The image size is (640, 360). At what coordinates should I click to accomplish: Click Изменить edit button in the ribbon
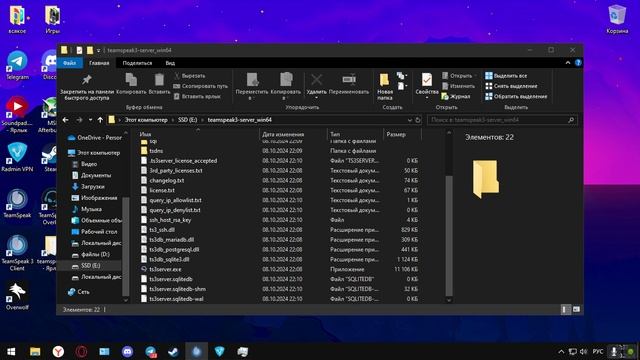(x=458, y=86)
